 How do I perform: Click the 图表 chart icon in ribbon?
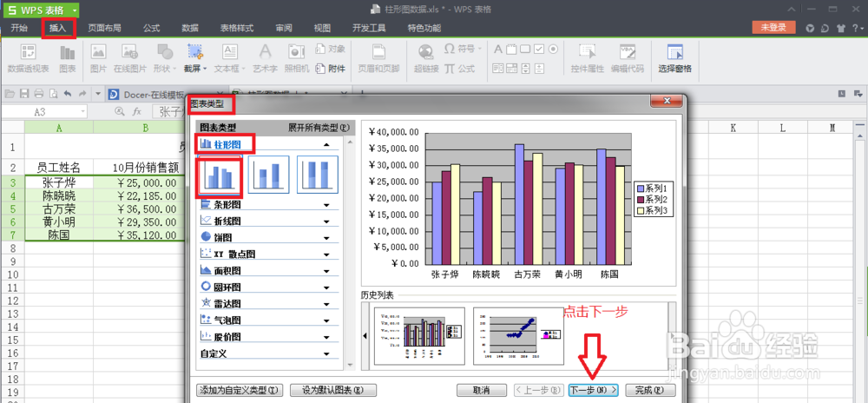pyautogui.click(x=68, y=59)
